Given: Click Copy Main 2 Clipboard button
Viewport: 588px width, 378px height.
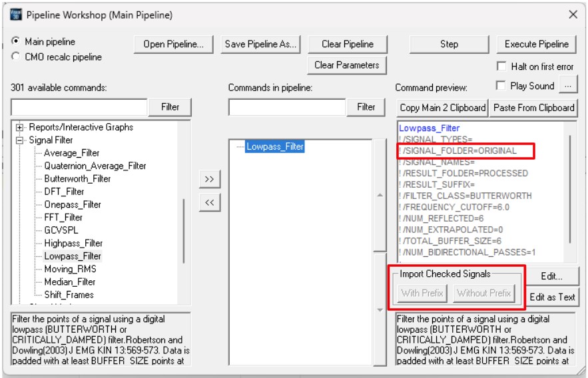Looking at the screenshot, I should coord(442,107).
